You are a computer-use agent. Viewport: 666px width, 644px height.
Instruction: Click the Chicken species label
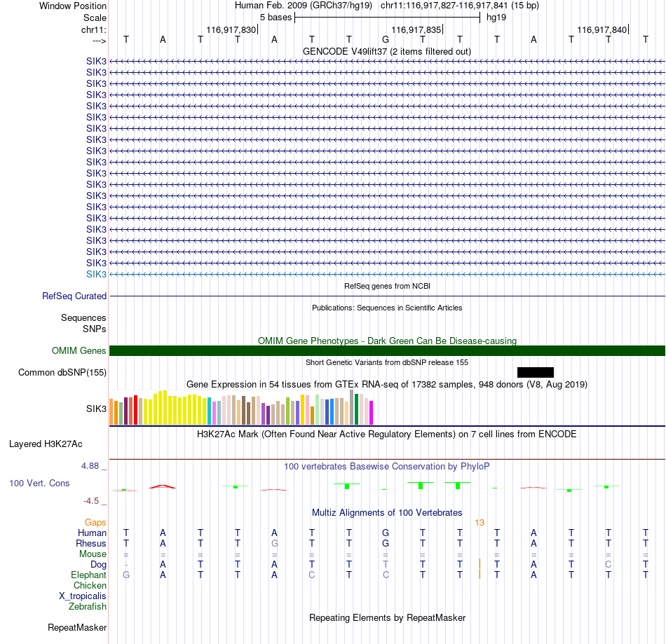[90, 585]
